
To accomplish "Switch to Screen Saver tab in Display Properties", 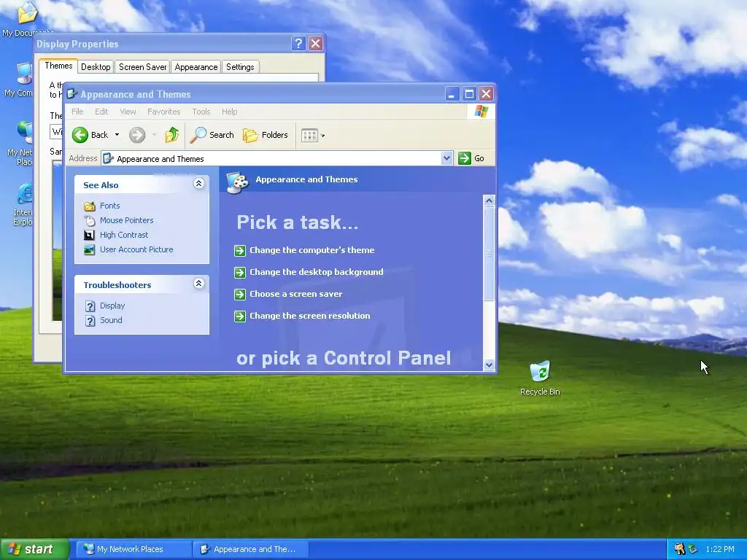I will [143, 66].
